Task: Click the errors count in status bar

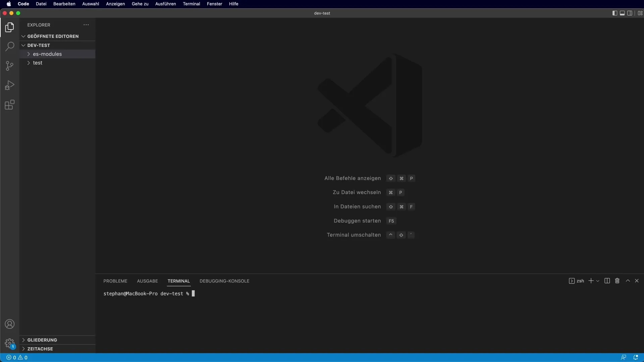Action: (11, 358)
